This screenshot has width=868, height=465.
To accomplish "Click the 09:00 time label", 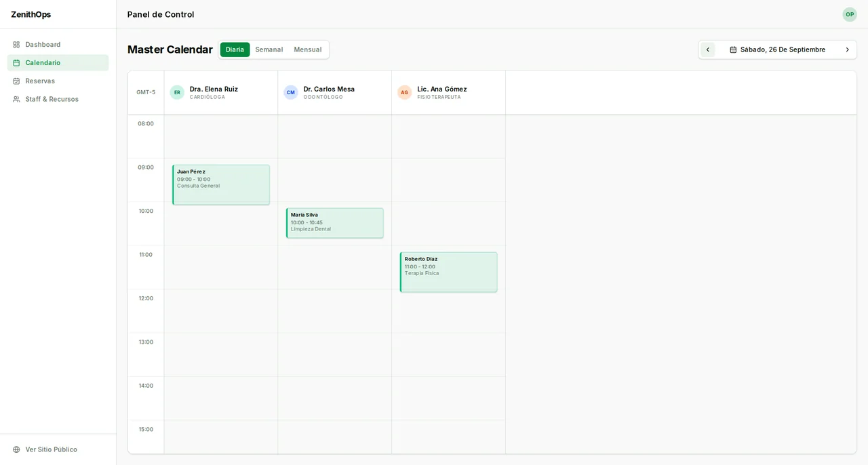I will tap(146, 167).
